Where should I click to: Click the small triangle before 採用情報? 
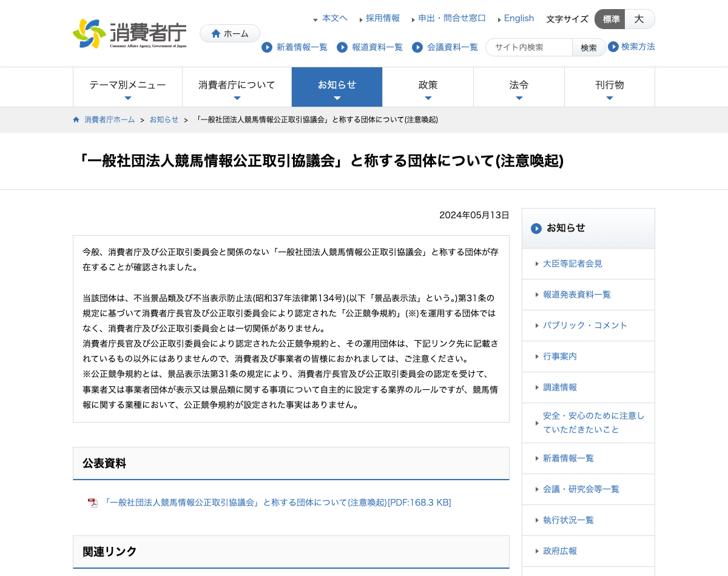click(x=361, y=19)
